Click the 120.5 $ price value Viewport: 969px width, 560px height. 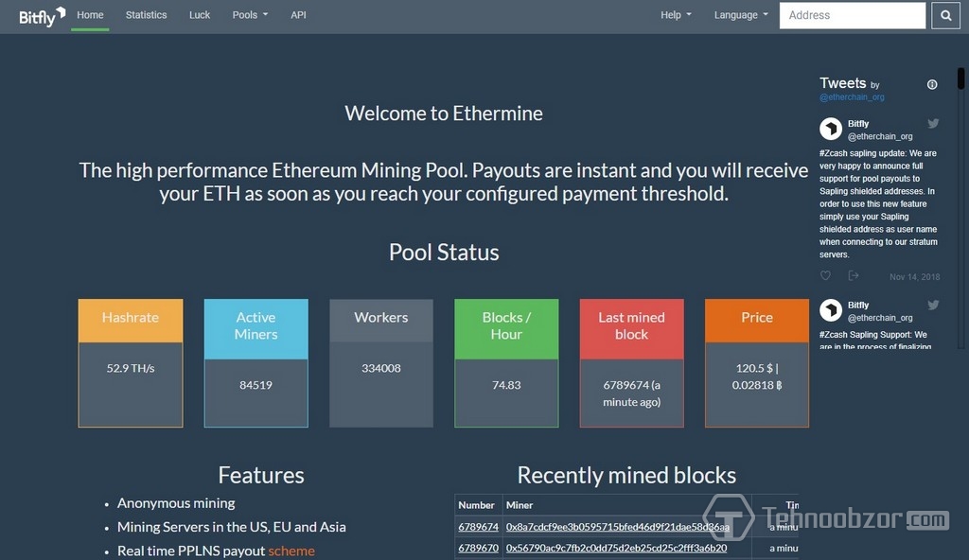pyautogui.click(x=754, y=368)
